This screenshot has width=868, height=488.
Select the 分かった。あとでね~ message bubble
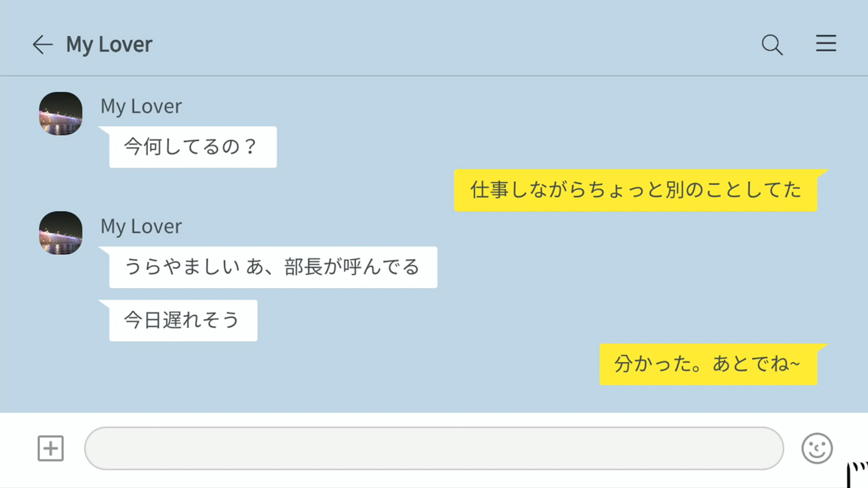[x=708, y=364]
